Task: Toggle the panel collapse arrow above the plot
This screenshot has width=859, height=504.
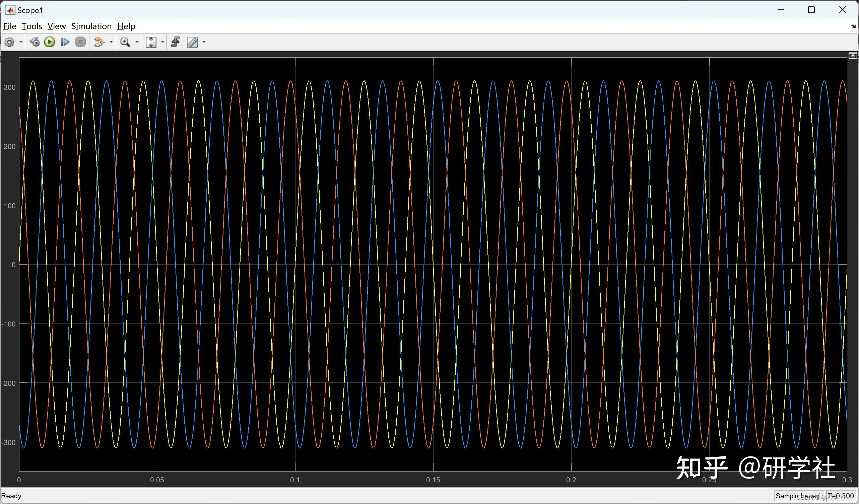Action: [x=853, y=55]
